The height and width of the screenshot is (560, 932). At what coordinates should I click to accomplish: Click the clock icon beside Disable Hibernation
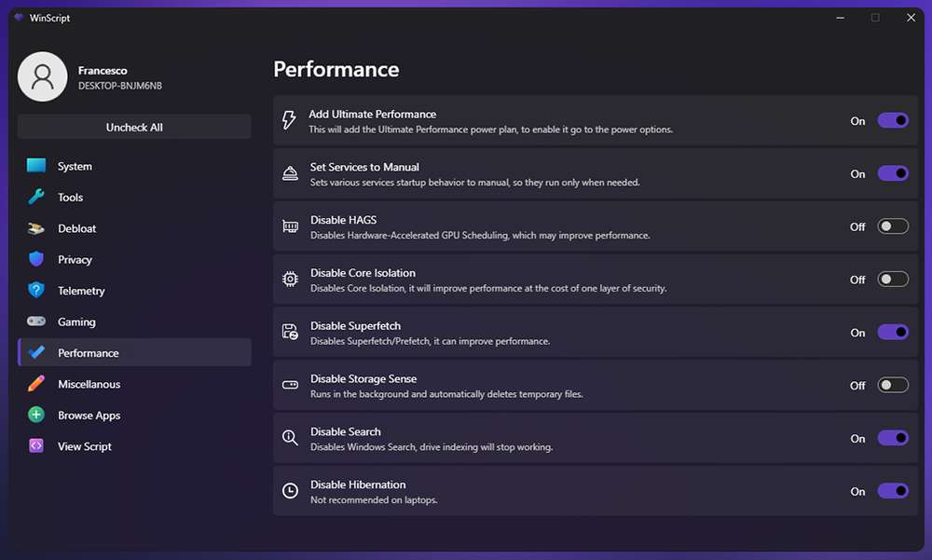(290, 491)
